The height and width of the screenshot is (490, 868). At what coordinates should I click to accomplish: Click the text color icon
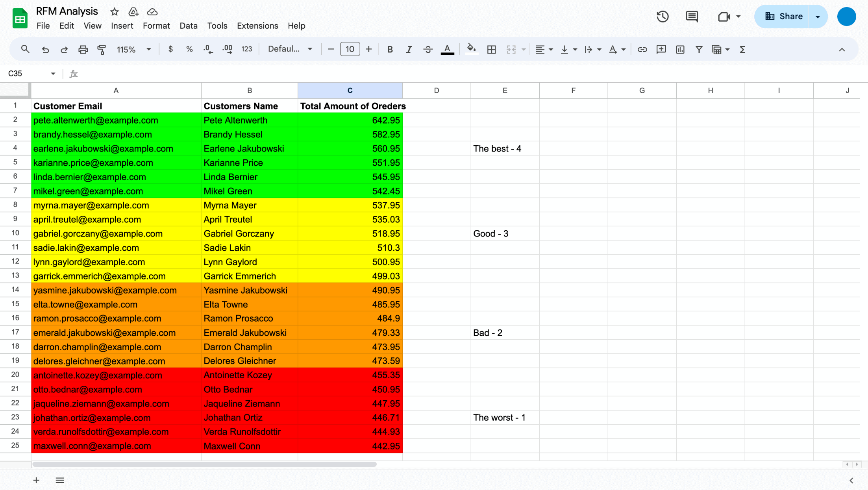pos(447,49)
